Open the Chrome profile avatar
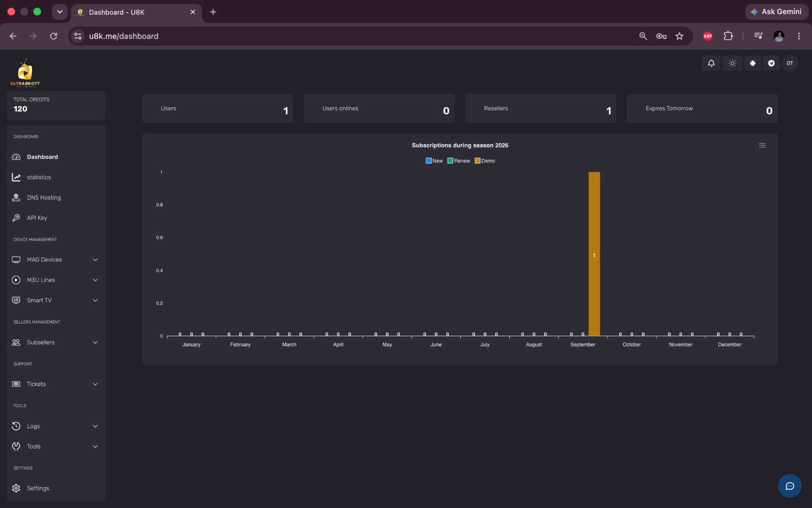 click(779, 36)
